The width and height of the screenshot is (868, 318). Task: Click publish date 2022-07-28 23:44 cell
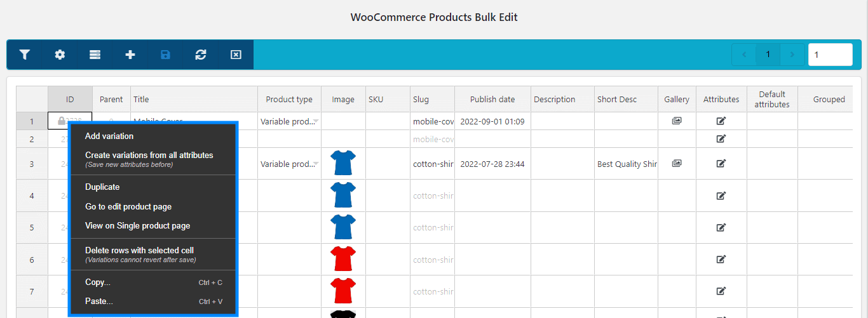(492, 164)
